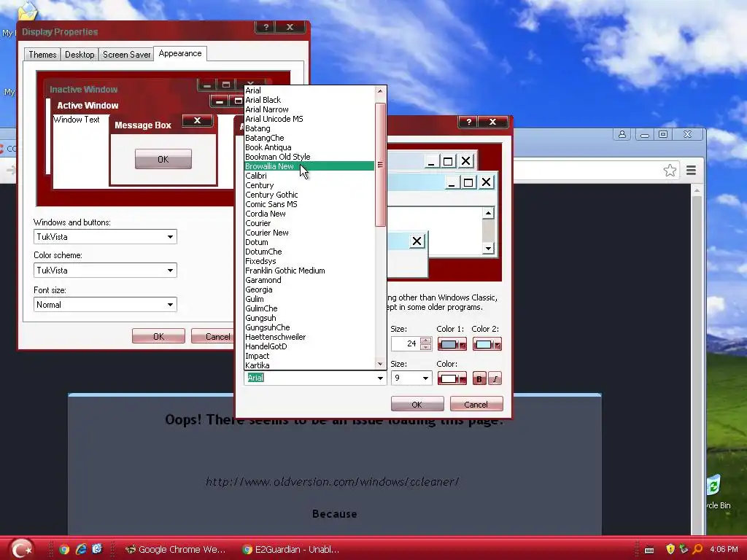
Task: Switch to the Screen Saver tab
Action: 126,54
